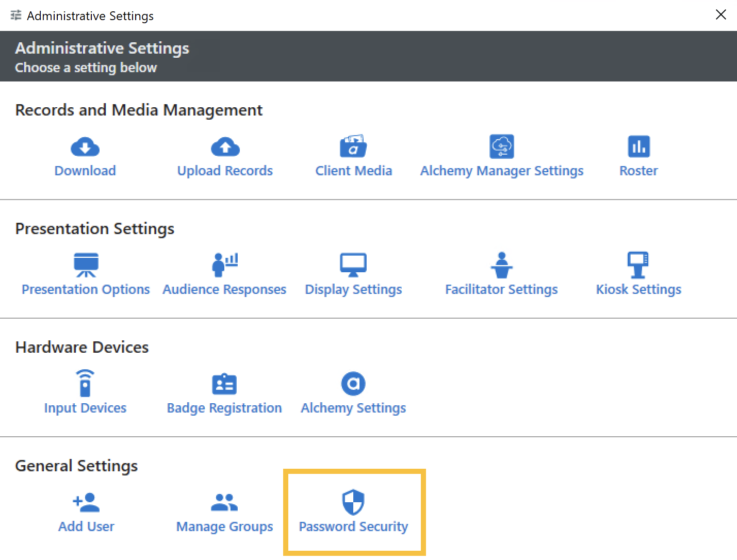Select the Client Media folder icon

click(x=353, y=146)
